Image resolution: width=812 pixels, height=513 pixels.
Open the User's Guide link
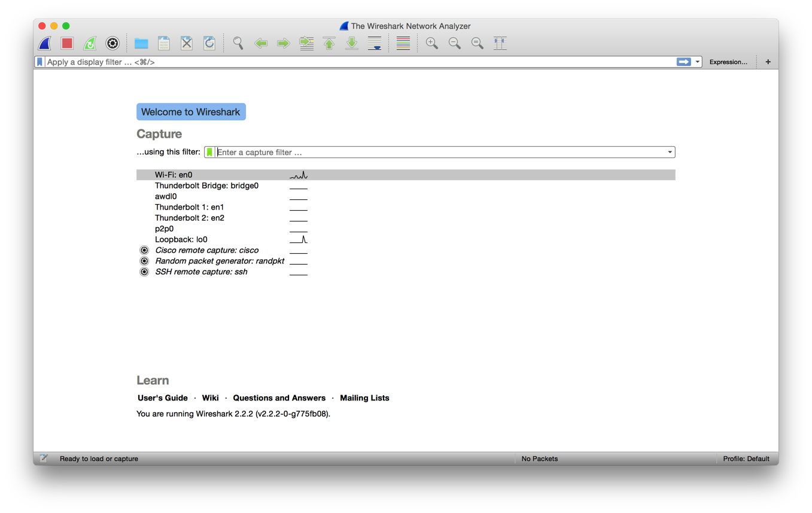[163, 397]
